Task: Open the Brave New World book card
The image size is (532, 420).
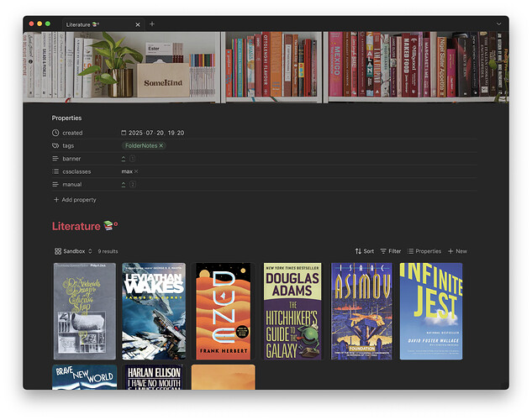Action: point(85,377)
